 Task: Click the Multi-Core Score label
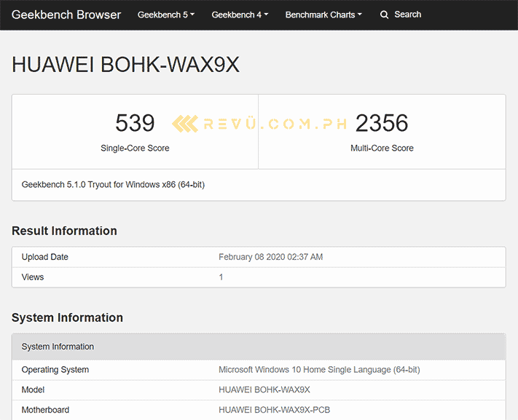click(382, 148)
